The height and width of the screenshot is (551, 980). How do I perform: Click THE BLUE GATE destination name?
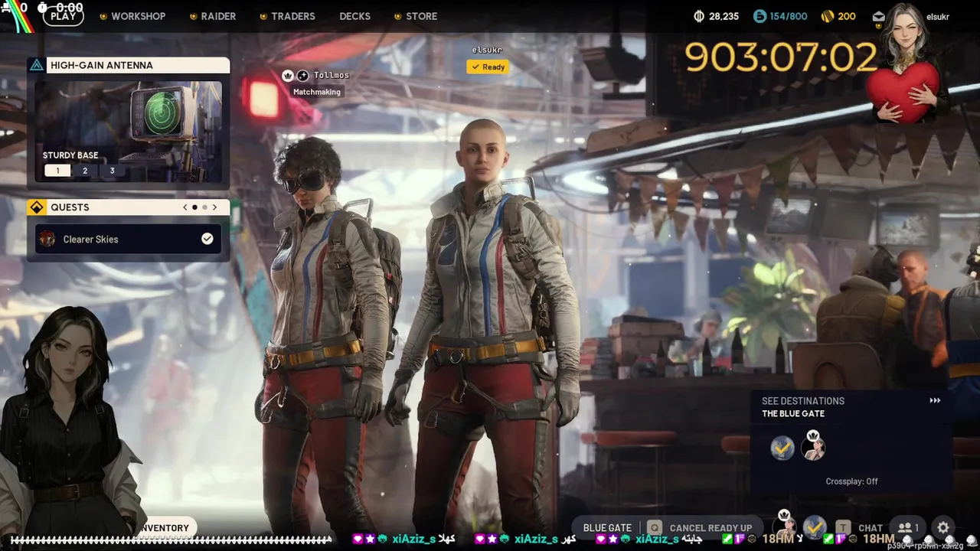tap(793, 413)
